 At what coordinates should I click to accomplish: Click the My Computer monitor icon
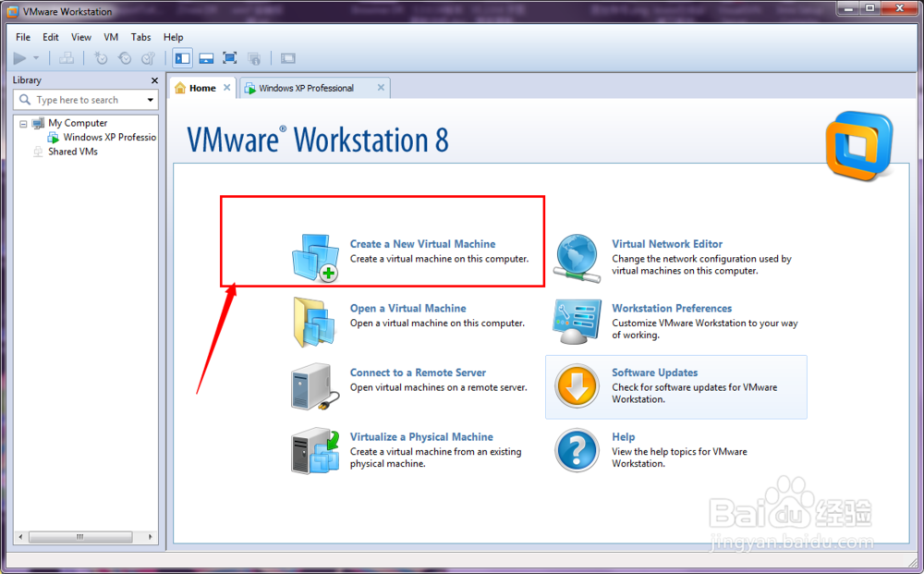[38, 123]
